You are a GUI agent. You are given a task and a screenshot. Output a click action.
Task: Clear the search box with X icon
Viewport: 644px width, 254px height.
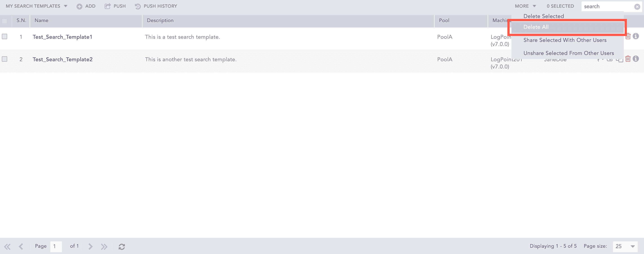click(x=637, y=7)
